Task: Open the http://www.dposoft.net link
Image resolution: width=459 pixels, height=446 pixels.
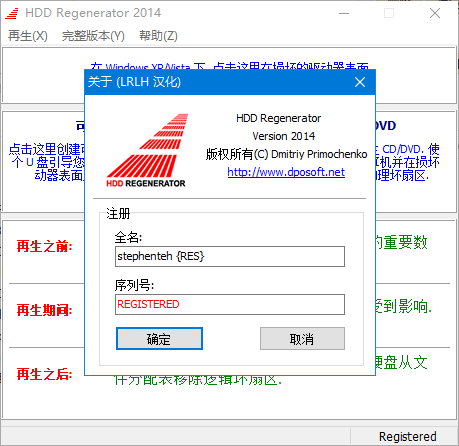Action: (286, 172)
